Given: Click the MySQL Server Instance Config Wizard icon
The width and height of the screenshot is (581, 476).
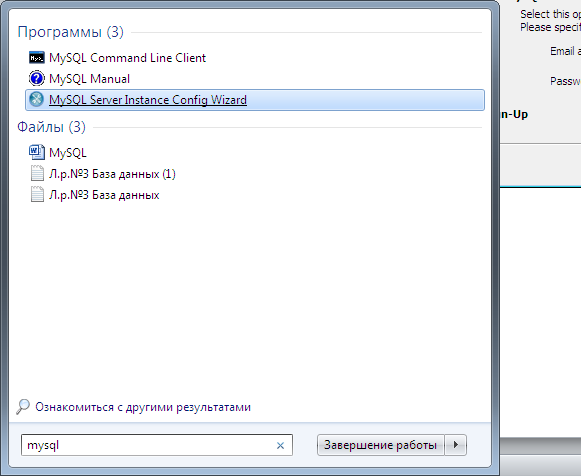Looking at the screenshot, I should (37, 100).
